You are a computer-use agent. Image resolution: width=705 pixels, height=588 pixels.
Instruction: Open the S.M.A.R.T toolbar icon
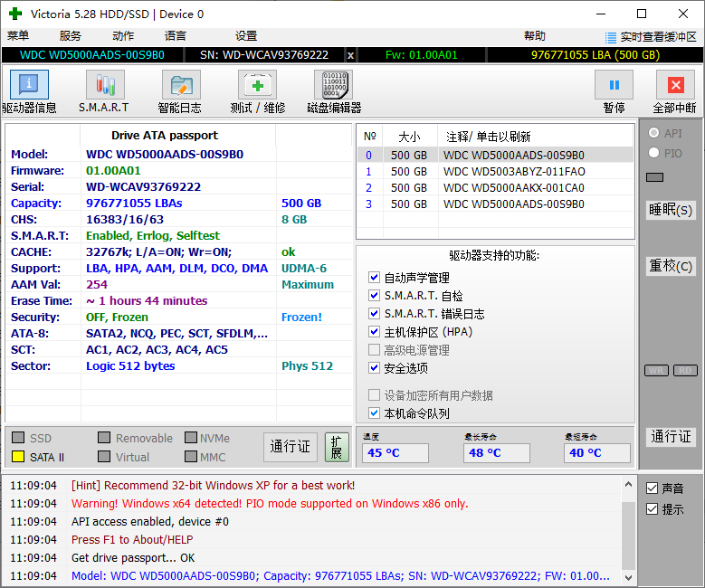pos(104,84)
